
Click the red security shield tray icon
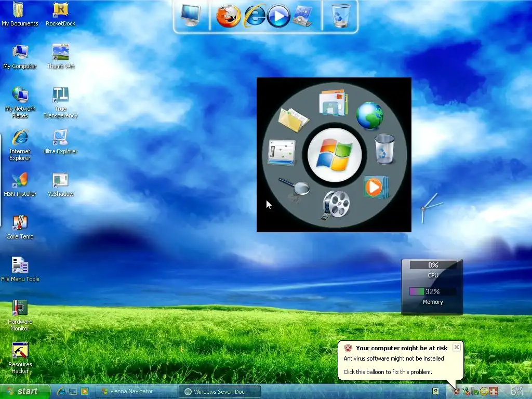456,392
